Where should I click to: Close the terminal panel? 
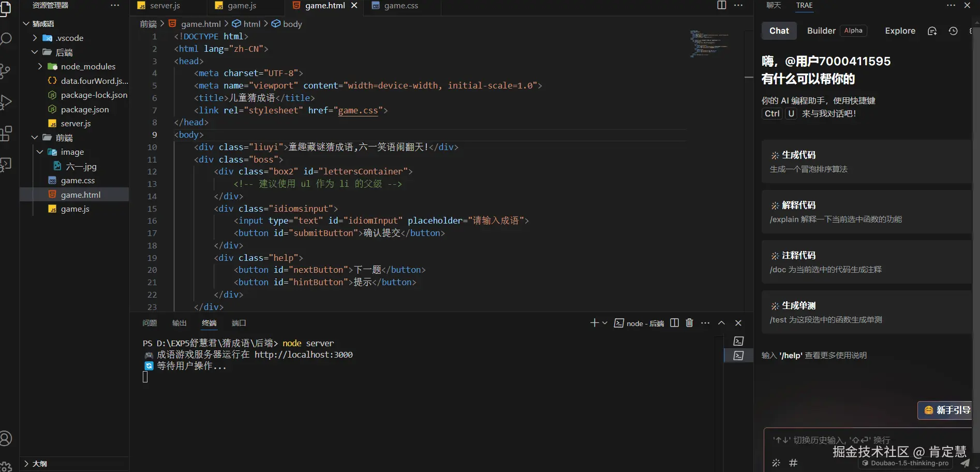pyautogui.click(x=738, y=323)
